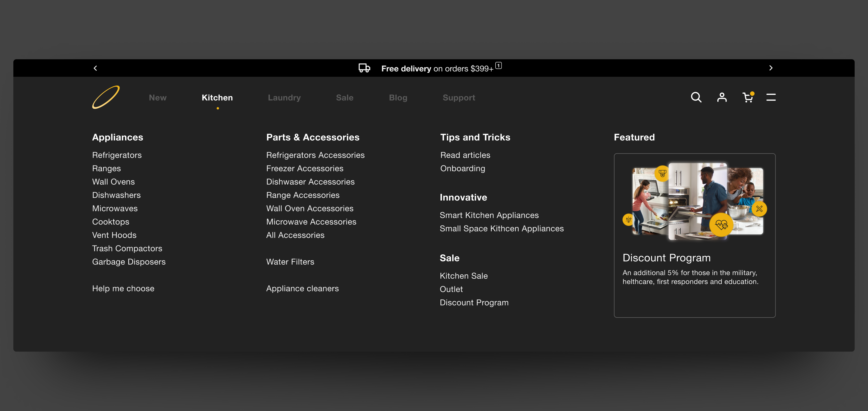This screenshot has height=411, width=868.
Task: Open Range Accessories link
Action: 303,195
